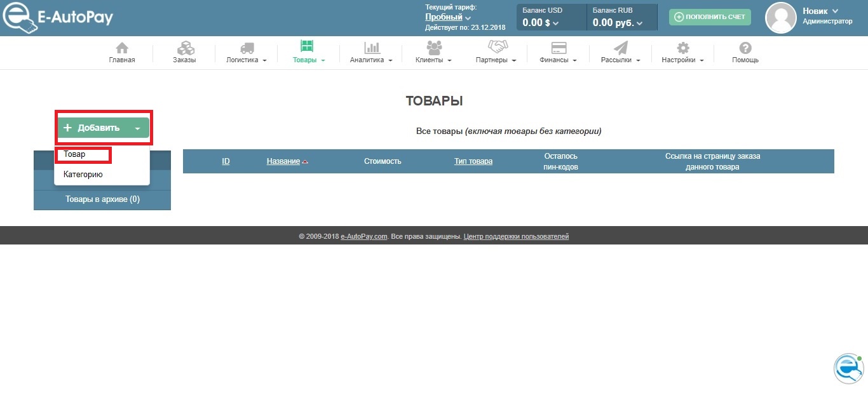Click the Логистика truck icon
This screenshot has width=868, height=395.
(247, 48)
